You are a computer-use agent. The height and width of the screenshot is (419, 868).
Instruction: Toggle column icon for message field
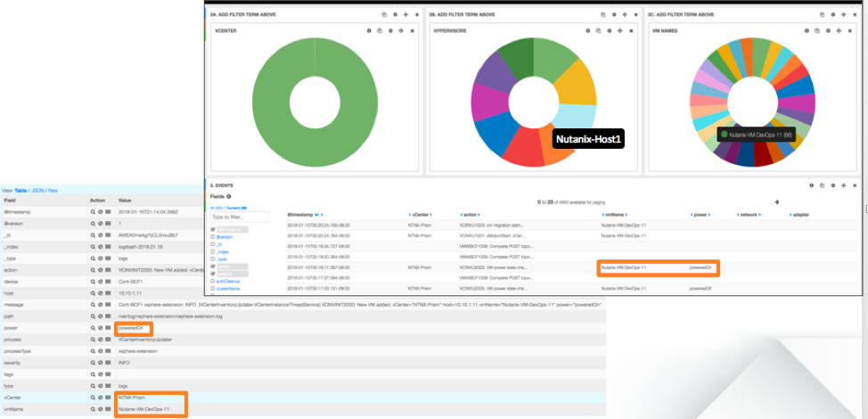pyautogui.click(x=108, y=305)
